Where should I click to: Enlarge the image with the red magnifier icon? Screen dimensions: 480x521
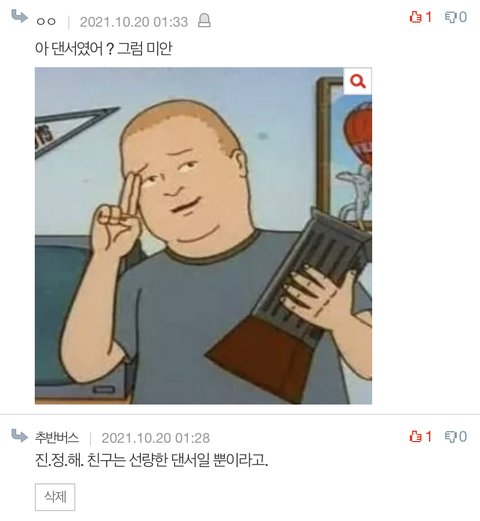click(x=358, y=81)
